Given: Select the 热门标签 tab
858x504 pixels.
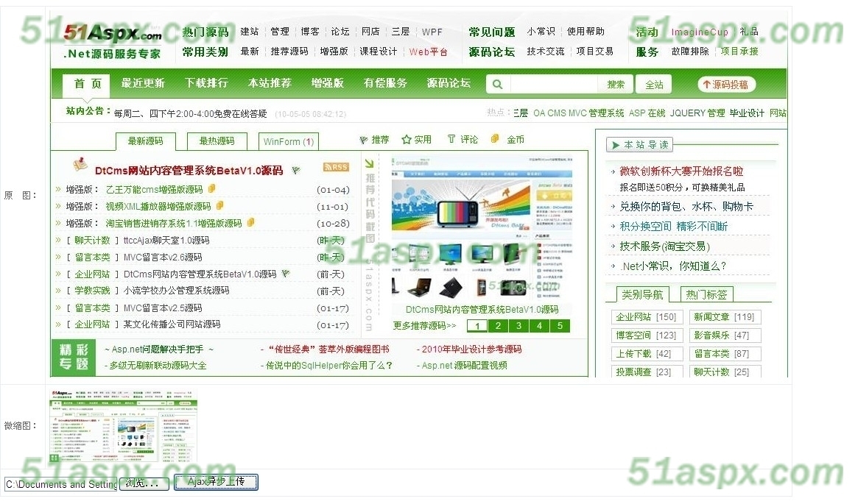Looking at the screenshot, I should tap(706, 294).
